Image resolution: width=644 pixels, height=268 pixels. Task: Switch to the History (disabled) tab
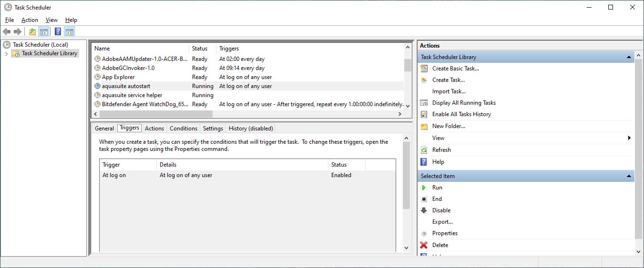[x=251, y=129]
